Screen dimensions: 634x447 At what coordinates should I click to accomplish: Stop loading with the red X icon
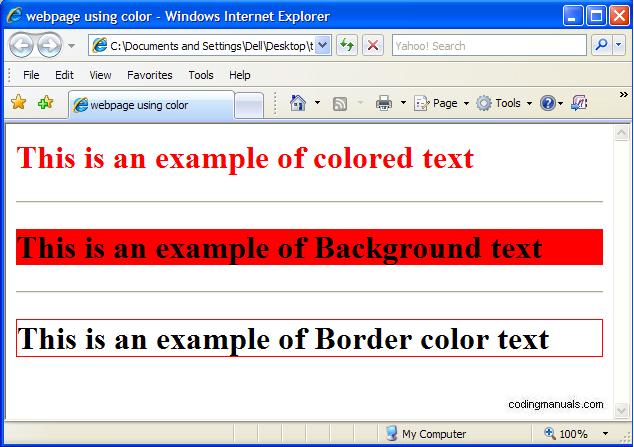[x=373, y=45]
